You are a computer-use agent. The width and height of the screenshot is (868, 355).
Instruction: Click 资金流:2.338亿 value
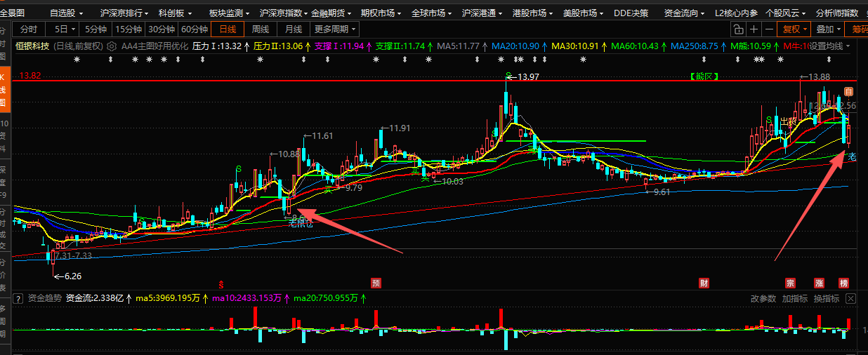pos(95,298)
